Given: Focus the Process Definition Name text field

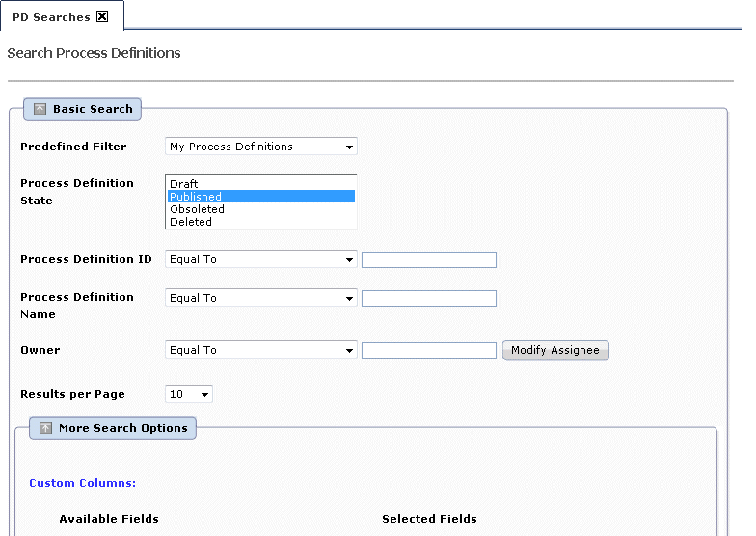Looking at the screenshot, I should pyautogui.click(x=428, y=298).
